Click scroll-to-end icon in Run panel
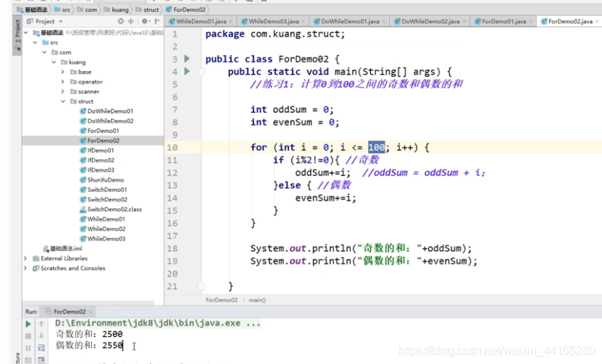The width and height of the screenshot is (602, 364). [x=41, y=360]
